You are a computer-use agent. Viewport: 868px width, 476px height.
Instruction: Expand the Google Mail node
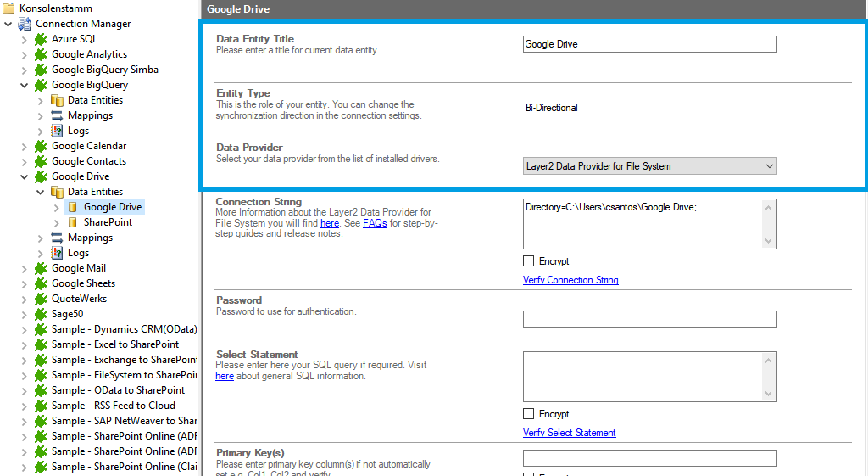coord(24,268)
